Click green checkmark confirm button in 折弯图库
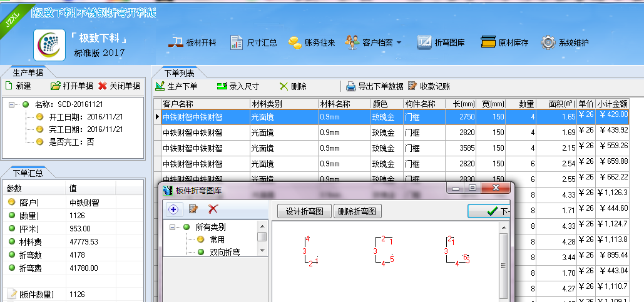The height and width of the screenshot is (302, 644). [x=489, y=211]
